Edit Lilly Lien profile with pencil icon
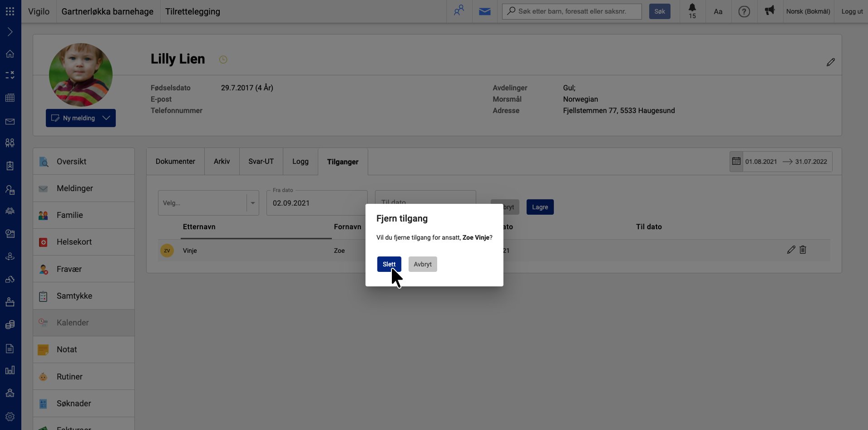 click(x=830, y=62)
